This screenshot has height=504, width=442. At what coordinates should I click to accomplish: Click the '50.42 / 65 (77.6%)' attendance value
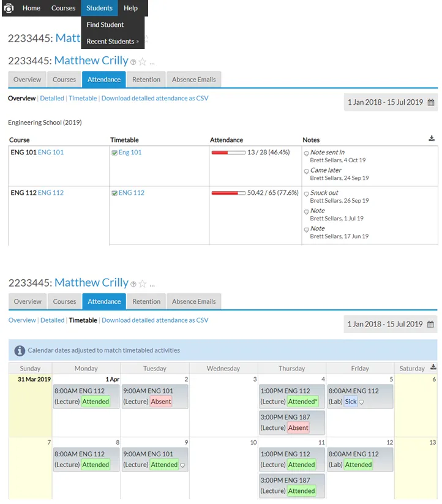tap(272, 192)
